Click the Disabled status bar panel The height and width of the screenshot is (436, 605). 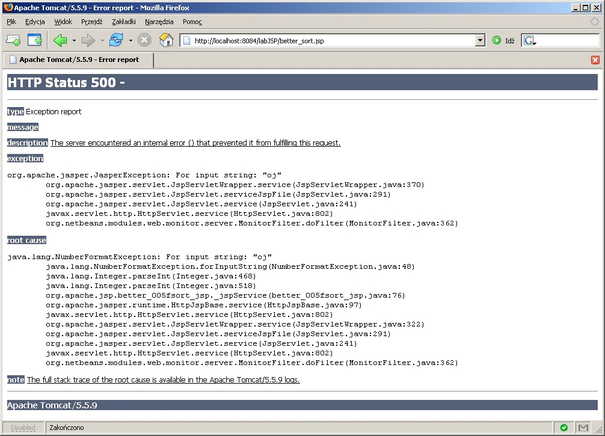[x=23, y=428]
